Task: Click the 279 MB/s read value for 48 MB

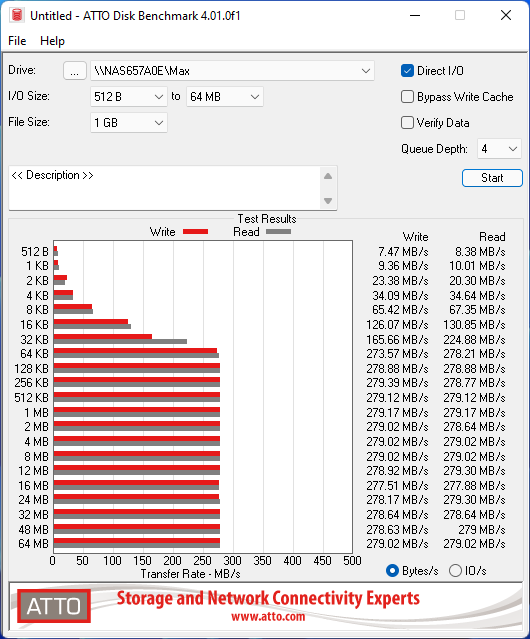Action: [x=482, y=529]
